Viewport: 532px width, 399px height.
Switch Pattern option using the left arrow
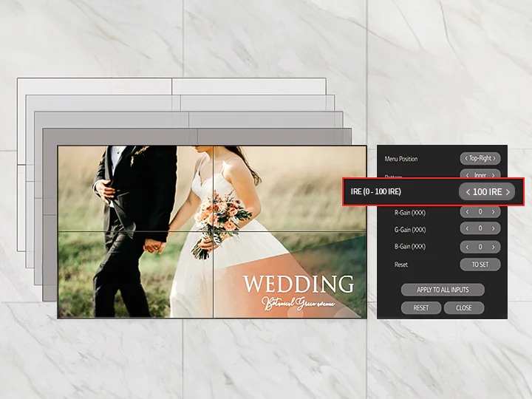(x=467, y=175)
